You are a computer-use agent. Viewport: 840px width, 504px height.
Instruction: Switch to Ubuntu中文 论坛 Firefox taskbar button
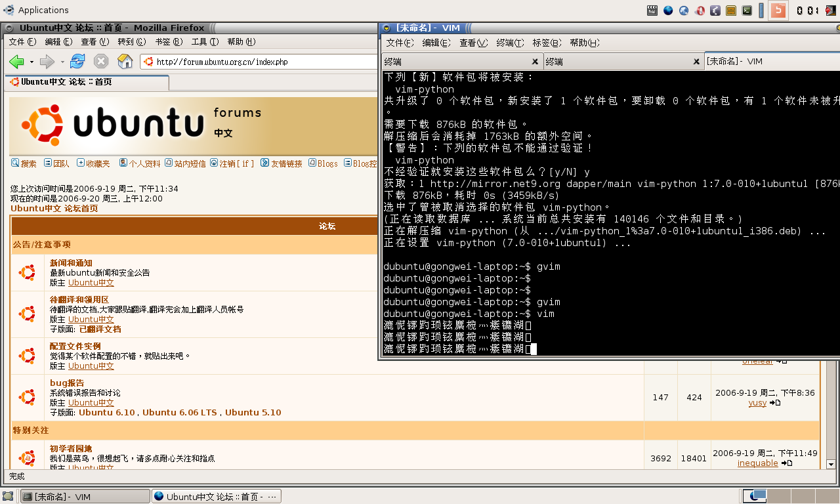(x=217, y=496)
